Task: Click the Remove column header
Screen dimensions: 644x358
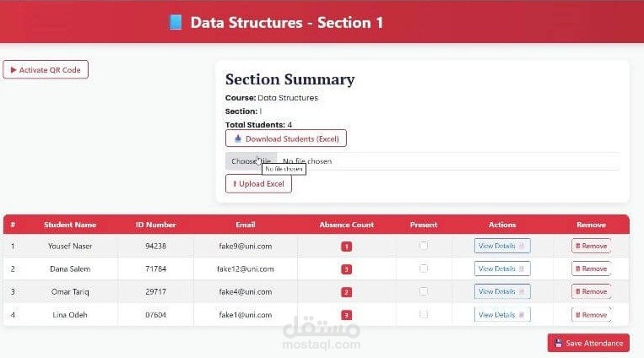Action: coord(591,225)
